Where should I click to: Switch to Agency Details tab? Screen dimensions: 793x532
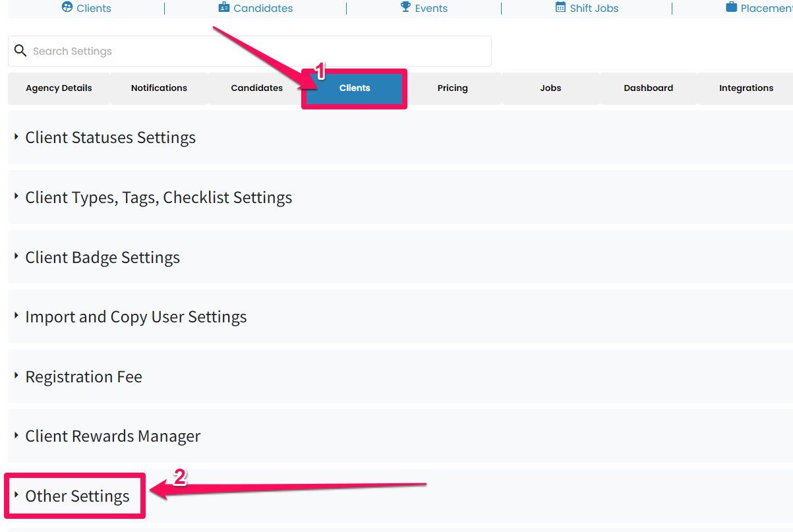tap(59, 88)
